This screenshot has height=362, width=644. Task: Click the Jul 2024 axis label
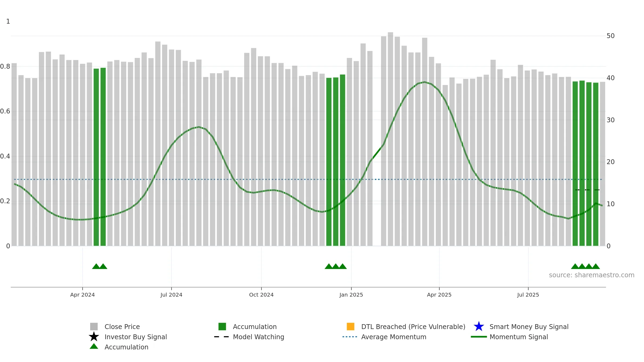tap(171, 295)
